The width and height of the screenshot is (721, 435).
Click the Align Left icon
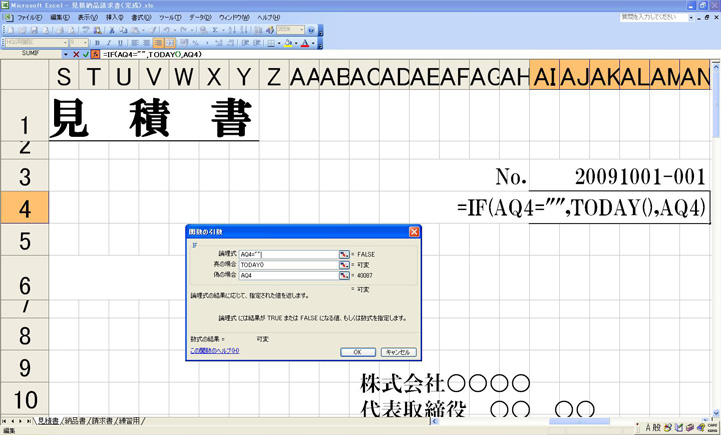[135, 43]
